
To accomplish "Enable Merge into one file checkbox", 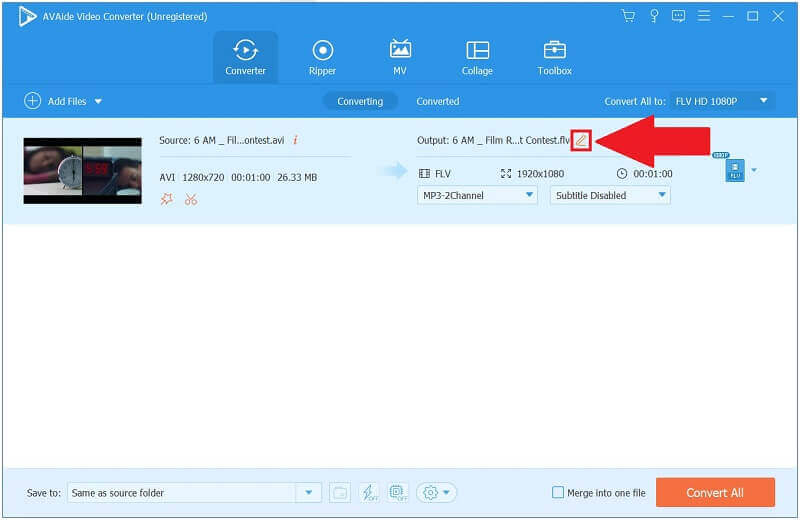I will point(558,493).
